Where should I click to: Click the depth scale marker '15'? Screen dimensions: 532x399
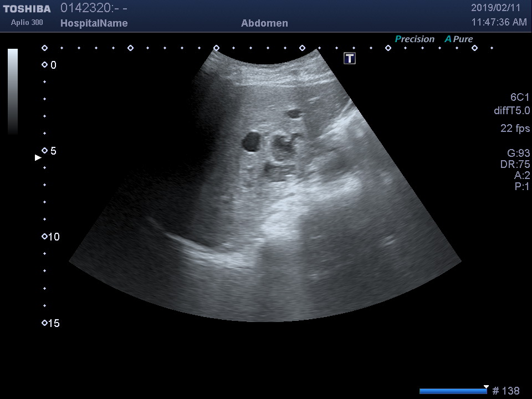click(54, 323)
